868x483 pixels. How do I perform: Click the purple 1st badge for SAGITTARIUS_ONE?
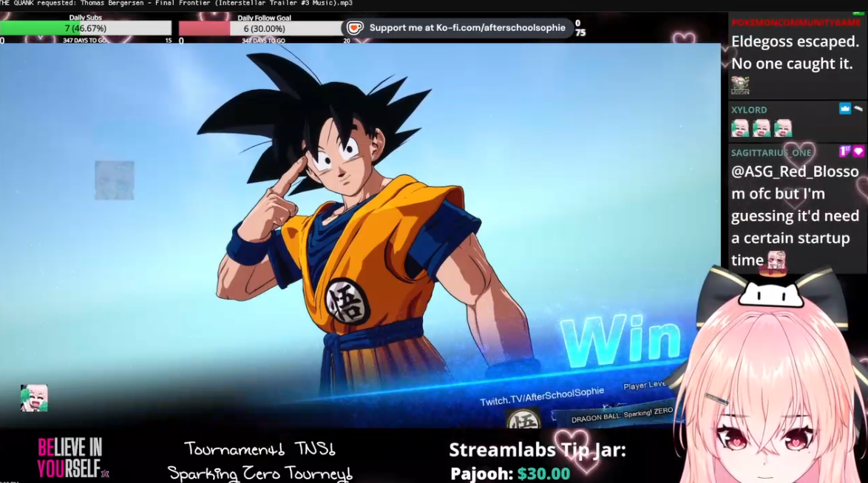click(x=845, y=151)
